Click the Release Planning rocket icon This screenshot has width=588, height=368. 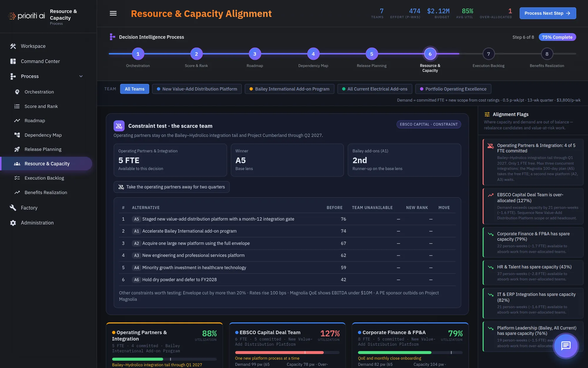coord(17,149)
